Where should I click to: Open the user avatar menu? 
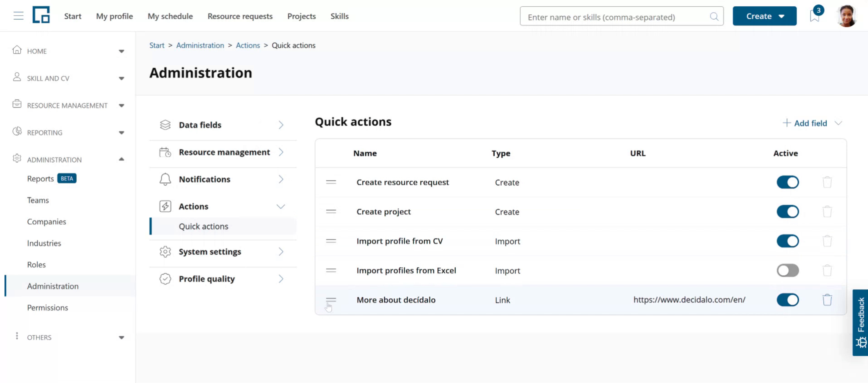[x=846, y=16]
